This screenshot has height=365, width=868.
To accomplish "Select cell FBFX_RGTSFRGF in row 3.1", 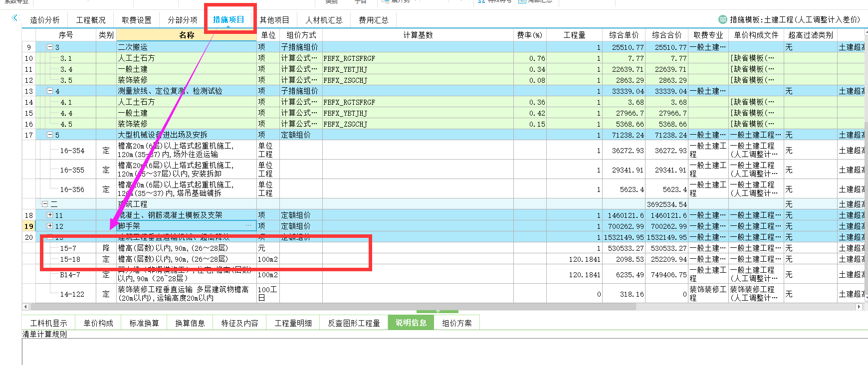I will pos(418,58).
